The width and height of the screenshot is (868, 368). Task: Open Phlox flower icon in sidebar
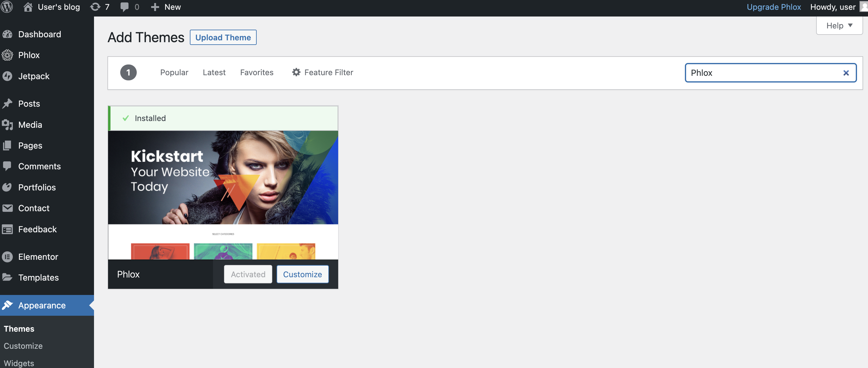[x=7, y=55]
